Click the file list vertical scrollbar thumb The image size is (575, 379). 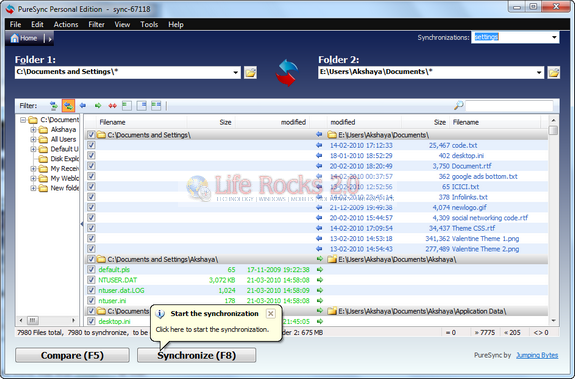[553, 130]
